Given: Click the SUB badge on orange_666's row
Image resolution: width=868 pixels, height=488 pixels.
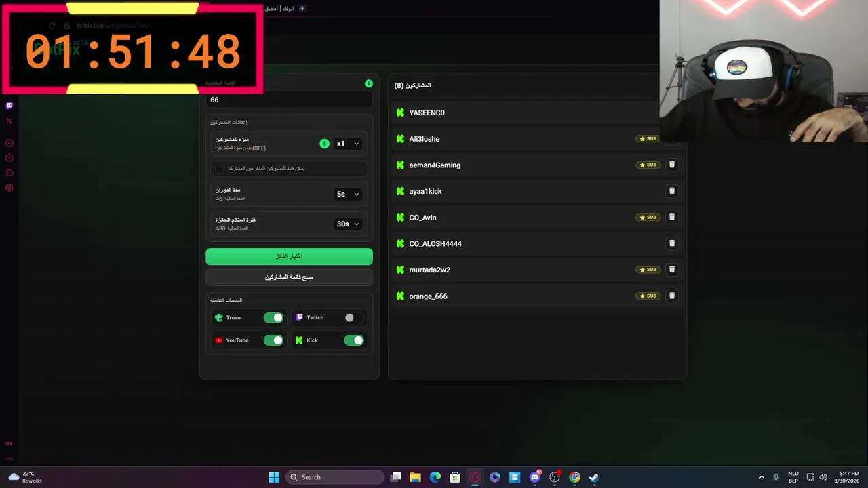Looking at the screenshot, I should [x=648, y=296].
